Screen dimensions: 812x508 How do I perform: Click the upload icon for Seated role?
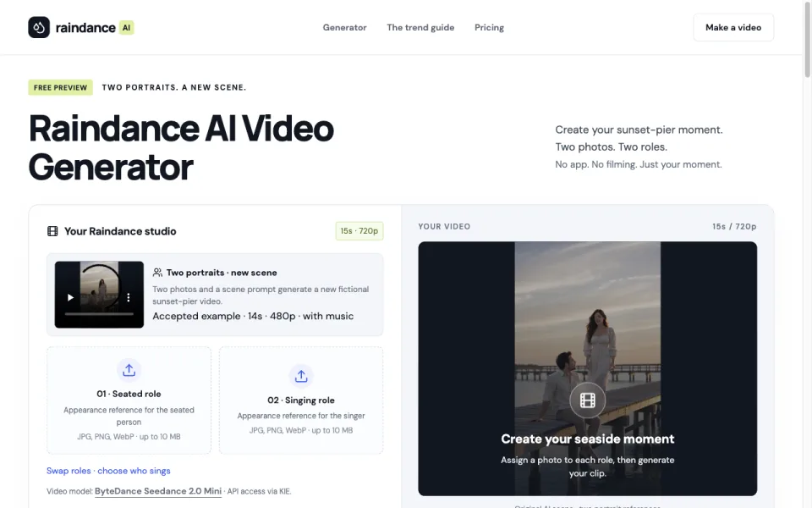tap(129, 370)
